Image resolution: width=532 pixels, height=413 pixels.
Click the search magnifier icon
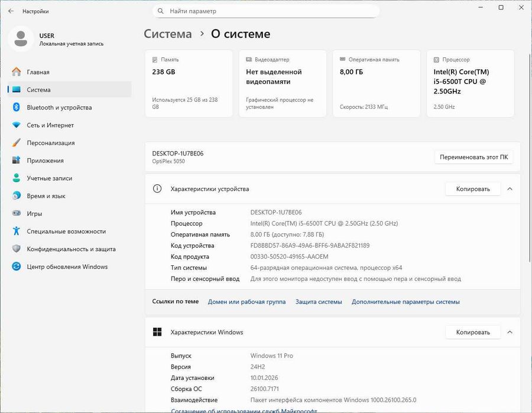(161, 11)
